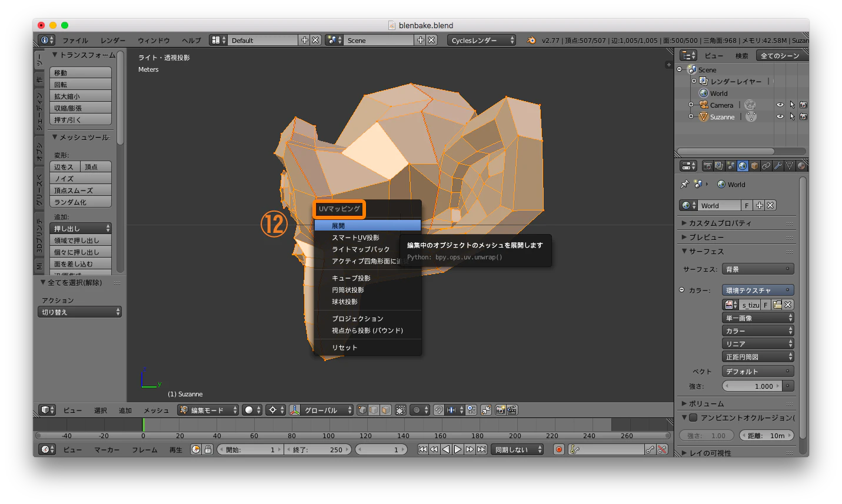The image size is (842, 504).
Task: Open the Cycles render engine dropdown
Action: point(482,40)
